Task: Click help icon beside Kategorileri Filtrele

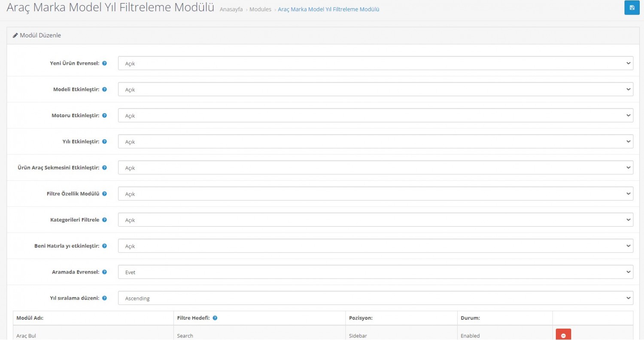Action: [x=104, y=220]
